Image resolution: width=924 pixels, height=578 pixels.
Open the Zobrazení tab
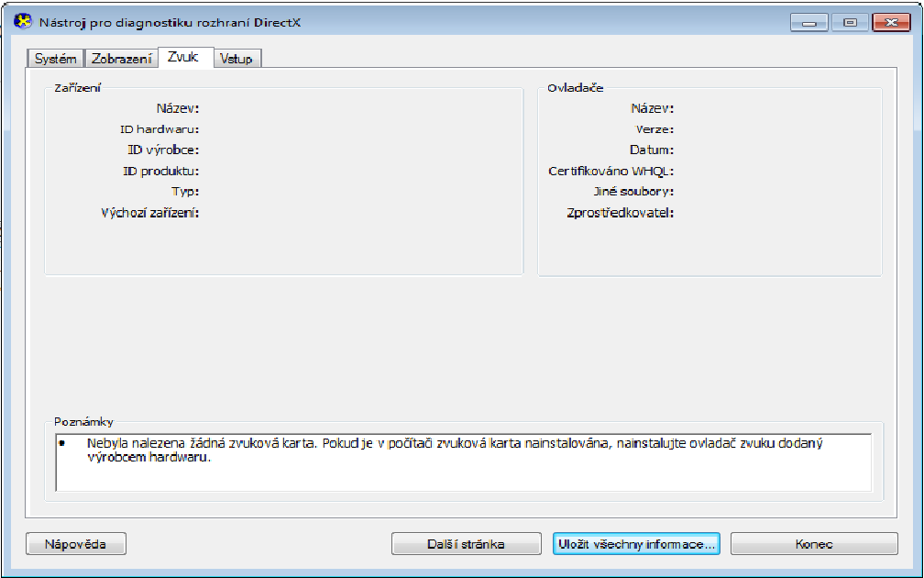point(121,59)
